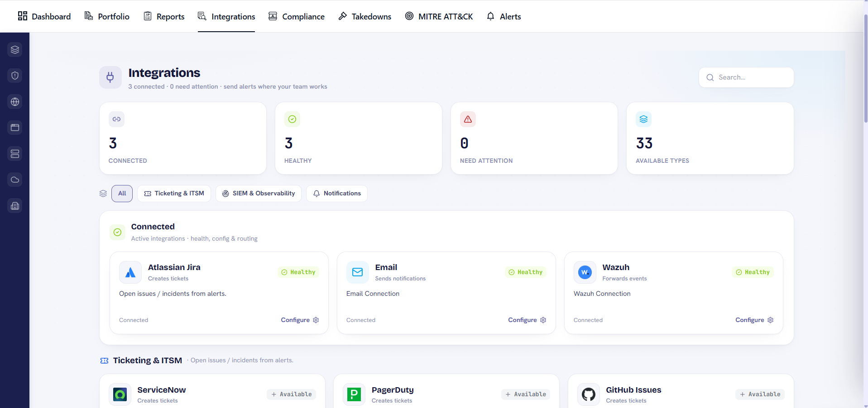Click the Wazuh logo icon
The width and height of the screenshot is (868, 408).
585,272
